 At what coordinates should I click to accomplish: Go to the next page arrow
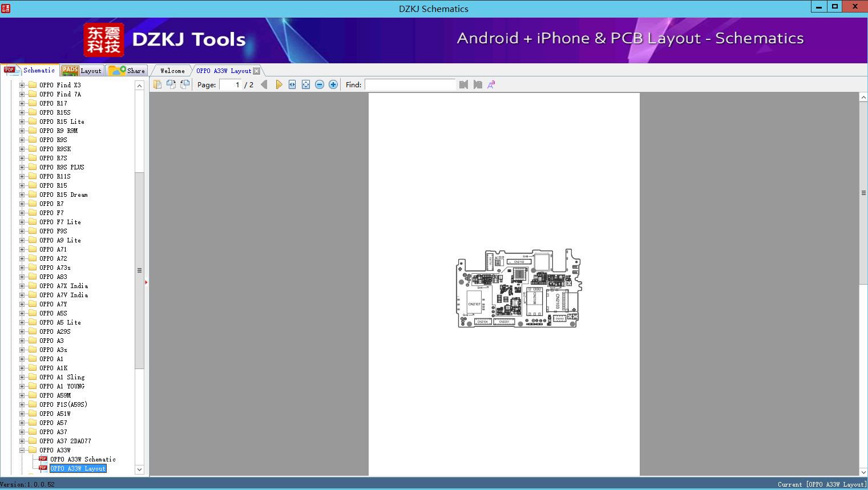(279, 84)
